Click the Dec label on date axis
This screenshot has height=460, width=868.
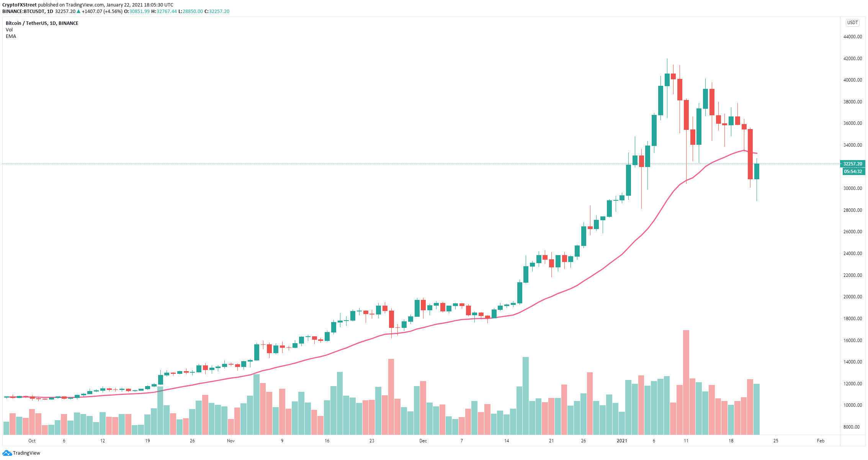[423, 441]
